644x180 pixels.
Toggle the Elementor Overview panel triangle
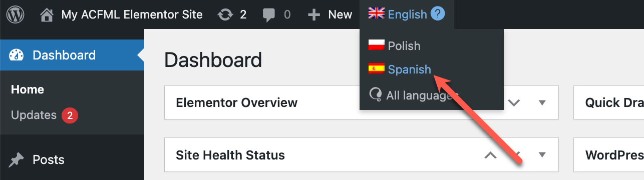tap(542, 103)
